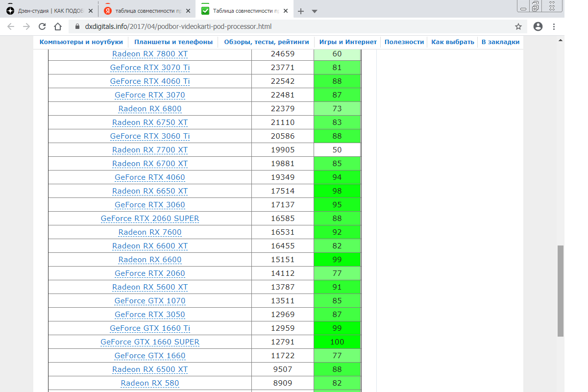Go forward to the next page

coord(26,26)
